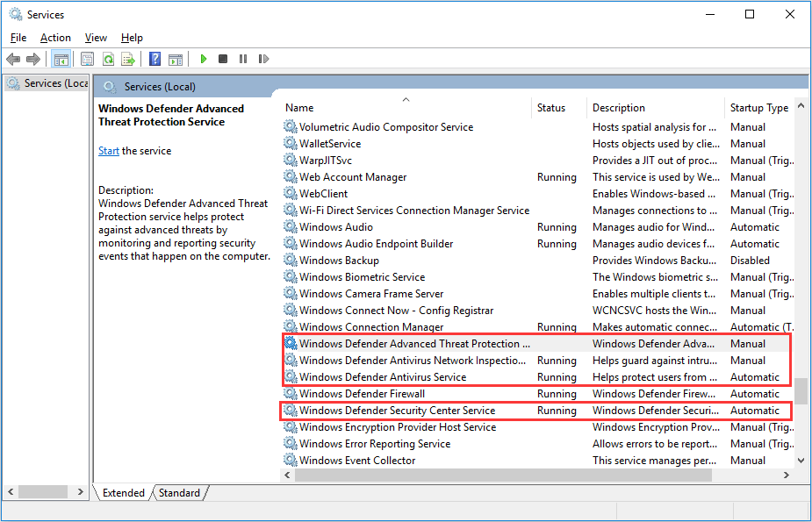Screen dimensions: 812x522
Task: Click the Start Service play icon
Action: [204, 59]
